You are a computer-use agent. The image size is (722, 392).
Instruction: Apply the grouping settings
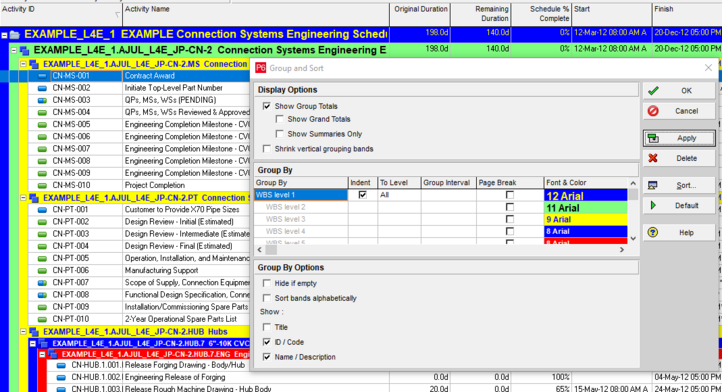[679, 138]
